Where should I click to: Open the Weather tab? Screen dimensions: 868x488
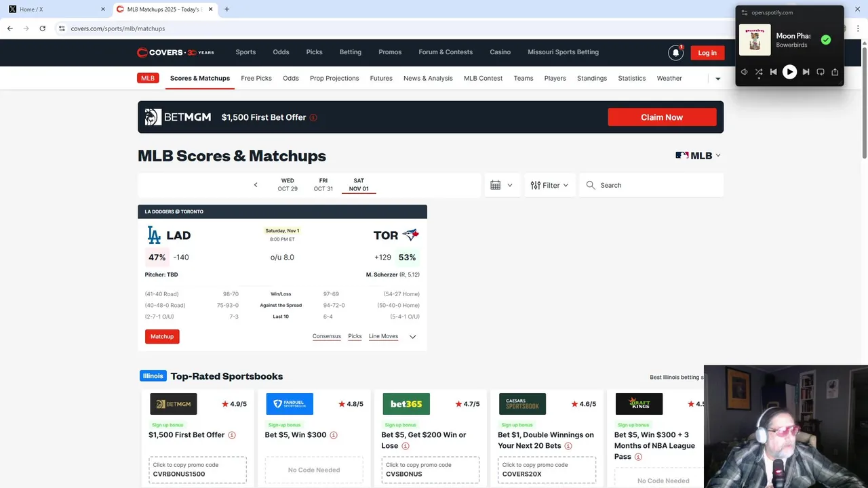click(x=669, y=78)
